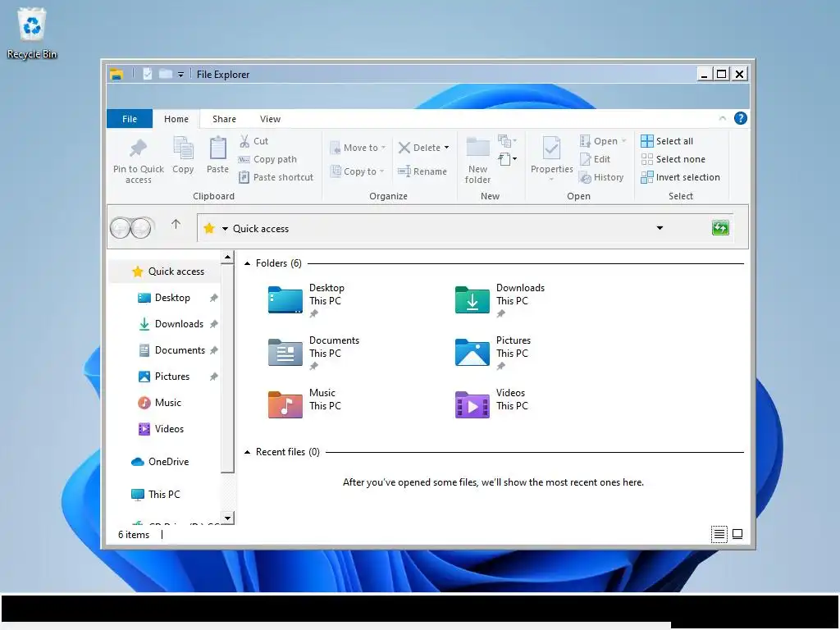Switch to the Home ribbon tab

176,119
